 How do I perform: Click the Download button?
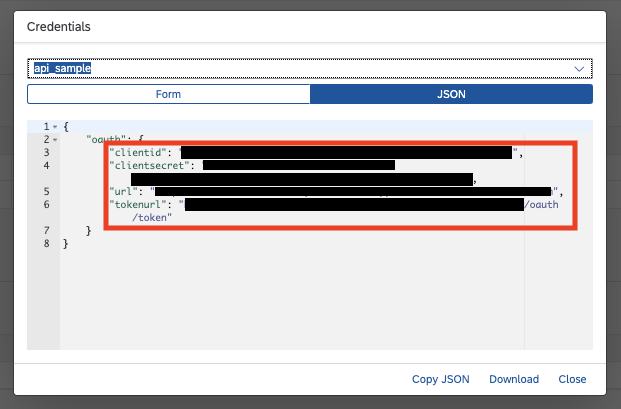514,379
